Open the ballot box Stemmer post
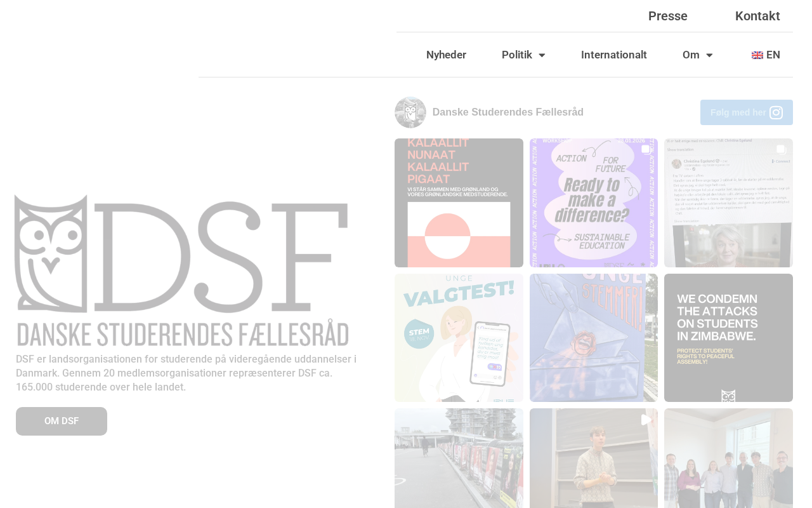 [x=594, y=338]
